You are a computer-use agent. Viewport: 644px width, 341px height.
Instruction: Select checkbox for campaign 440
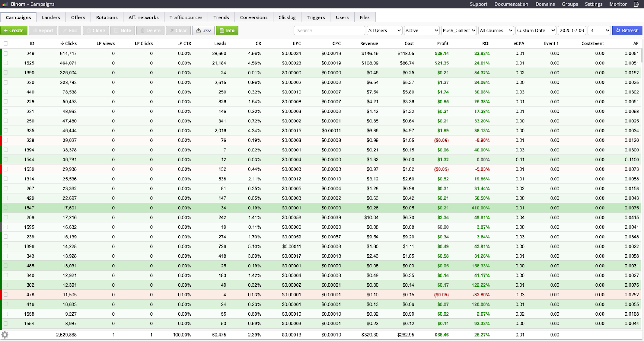[6, 92]
